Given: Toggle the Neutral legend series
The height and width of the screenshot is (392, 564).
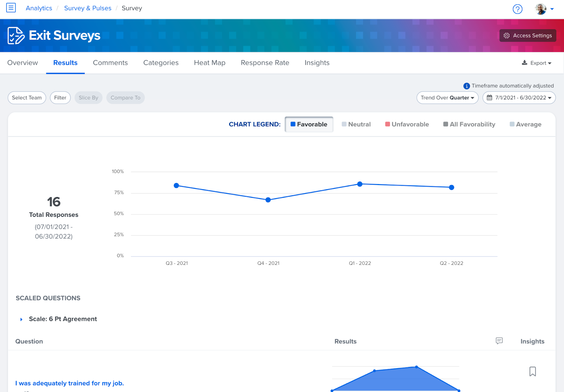Looking at the screenshot, I should pos(356,124).
